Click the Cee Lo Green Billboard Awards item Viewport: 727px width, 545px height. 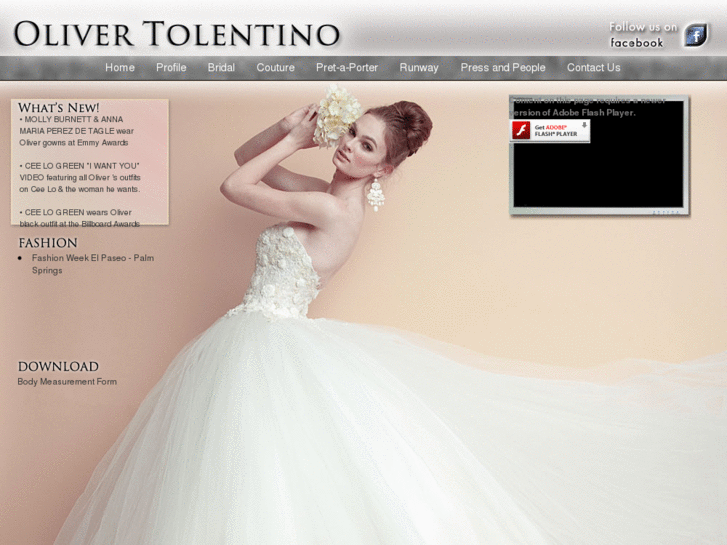click(80, 218)
